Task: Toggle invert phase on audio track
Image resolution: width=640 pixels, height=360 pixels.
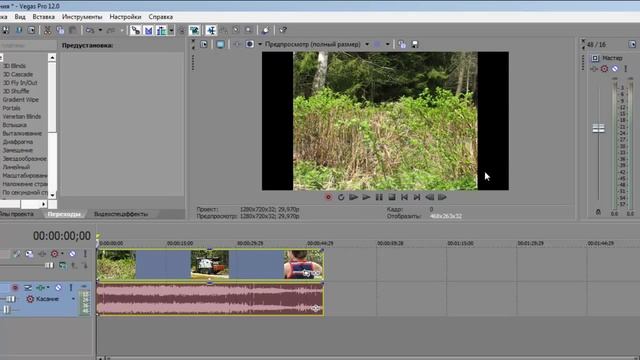Action: click(x=28, y=288)
